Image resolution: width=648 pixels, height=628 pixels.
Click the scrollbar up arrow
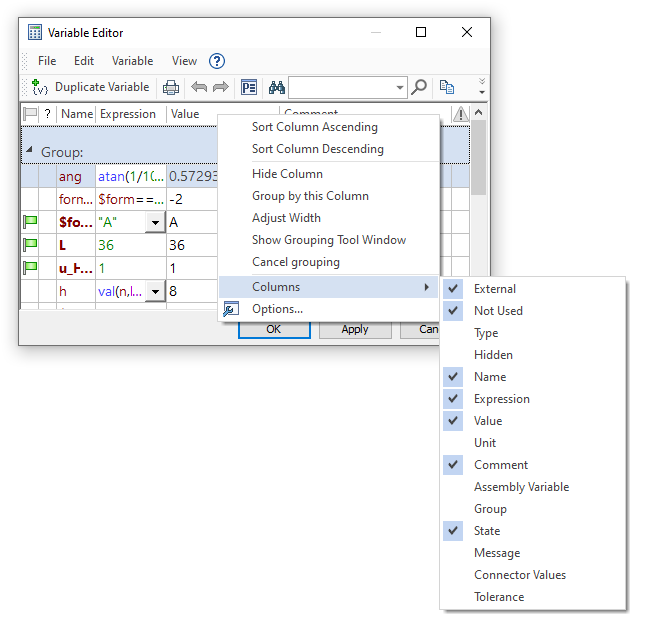(x=479, y=112)
